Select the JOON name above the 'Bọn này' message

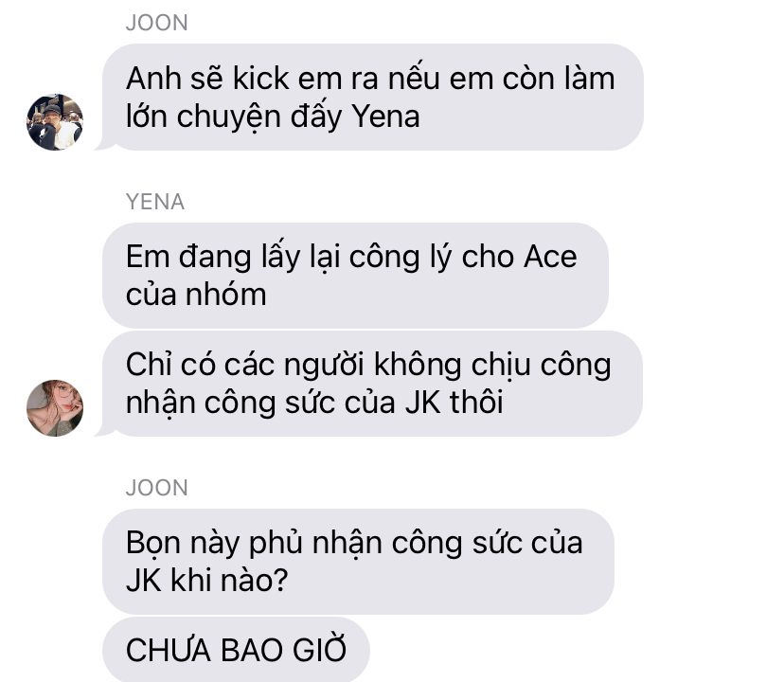[157, 488]
